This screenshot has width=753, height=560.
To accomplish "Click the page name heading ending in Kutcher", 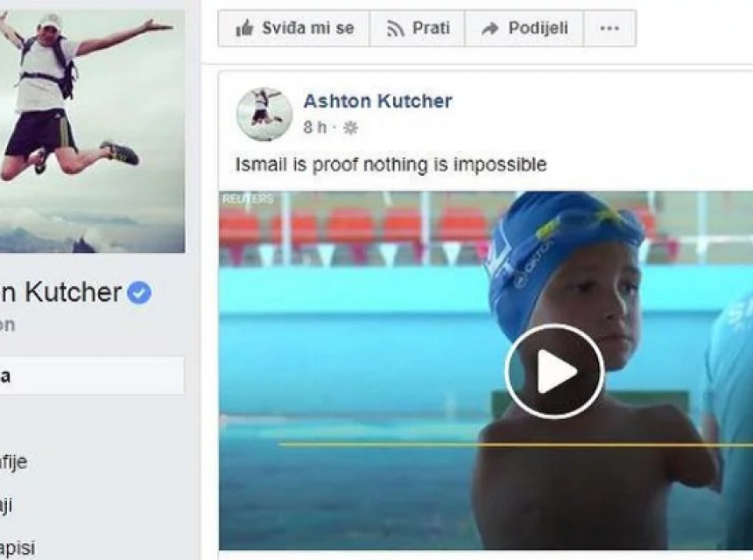I will coord(61,291).
